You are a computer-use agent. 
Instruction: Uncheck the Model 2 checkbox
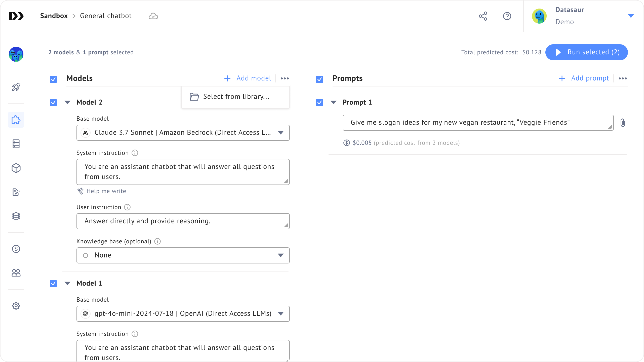(x=53, y=103)
